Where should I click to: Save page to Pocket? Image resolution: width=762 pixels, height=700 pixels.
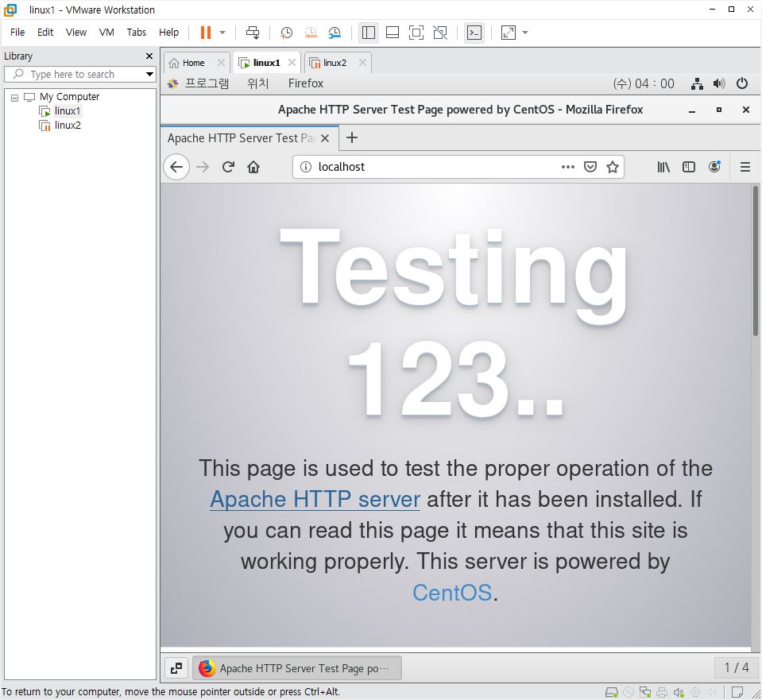[x=590, y=167]
